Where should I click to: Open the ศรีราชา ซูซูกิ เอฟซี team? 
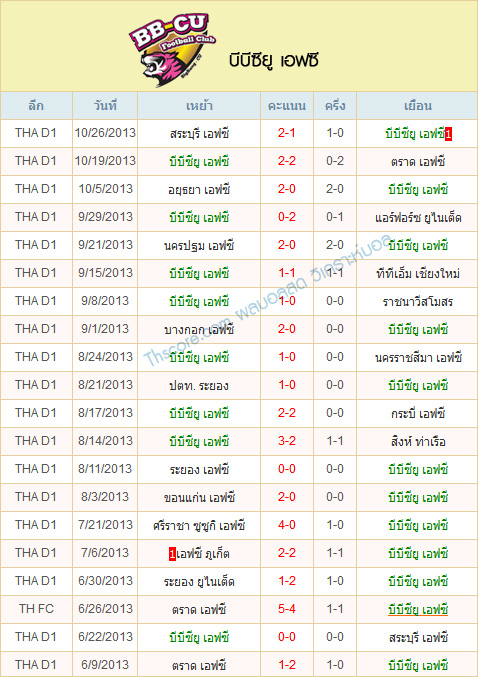coord(199,525)
